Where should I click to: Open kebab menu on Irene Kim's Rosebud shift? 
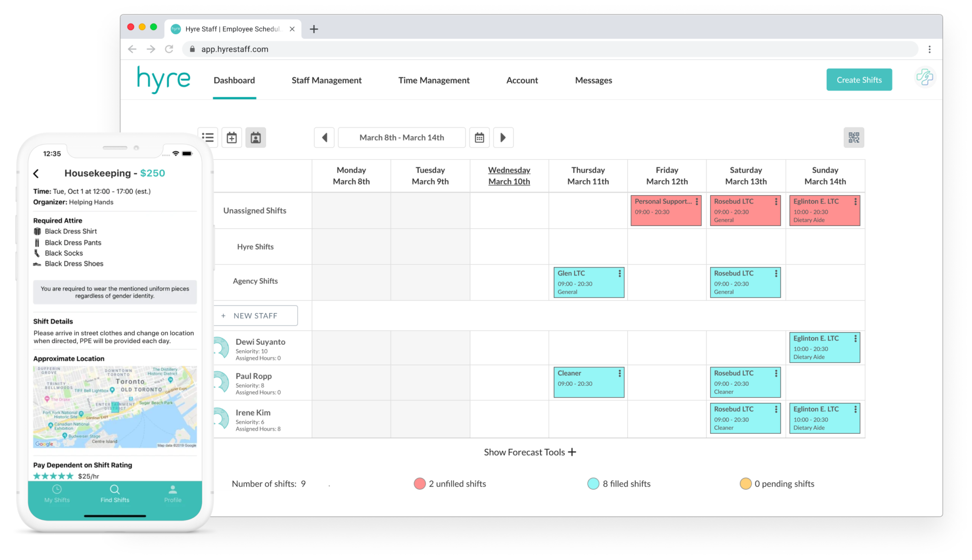coord(776,409)
